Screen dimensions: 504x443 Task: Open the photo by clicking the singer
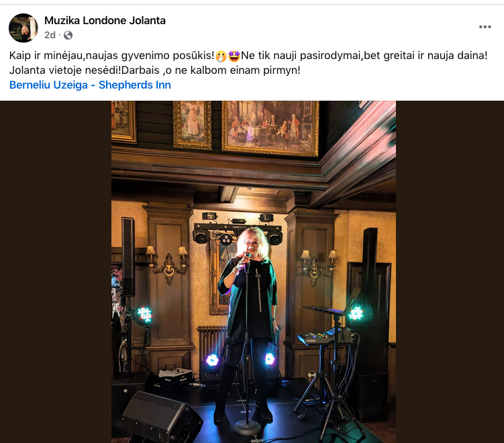(248, 318)
